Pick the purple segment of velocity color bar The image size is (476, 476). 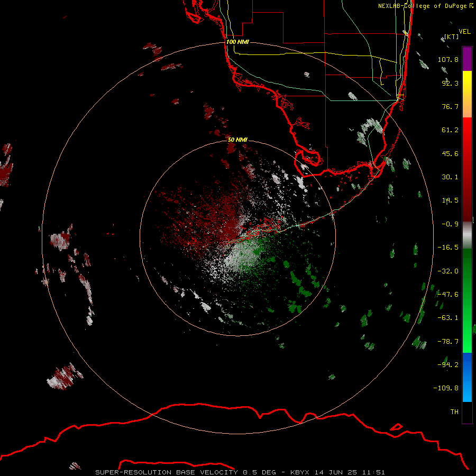click(467, 59)
